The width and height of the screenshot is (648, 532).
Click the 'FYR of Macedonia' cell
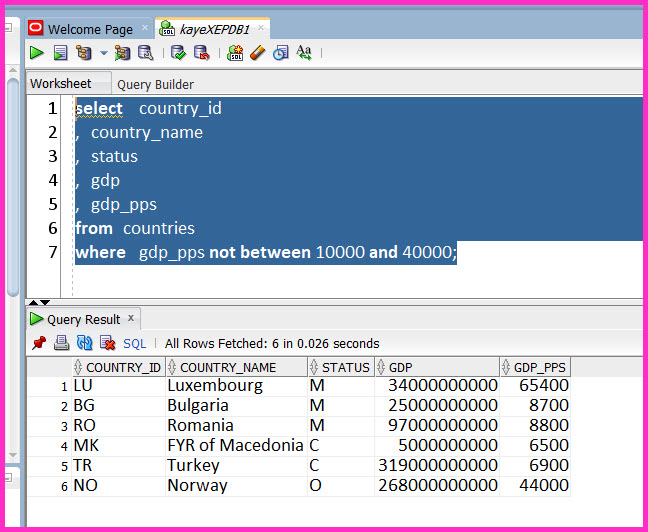coord(236,446)
